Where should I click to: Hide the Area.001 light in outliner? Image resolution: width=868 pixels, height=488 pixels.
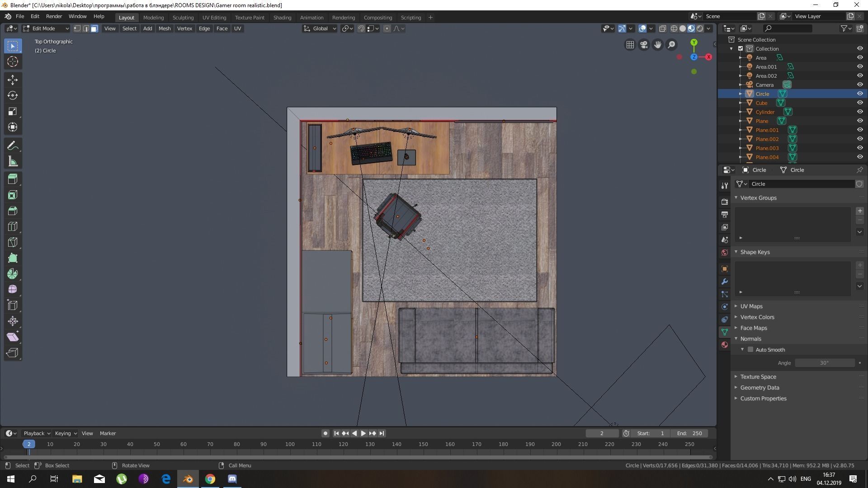click(x=860, y=66)
